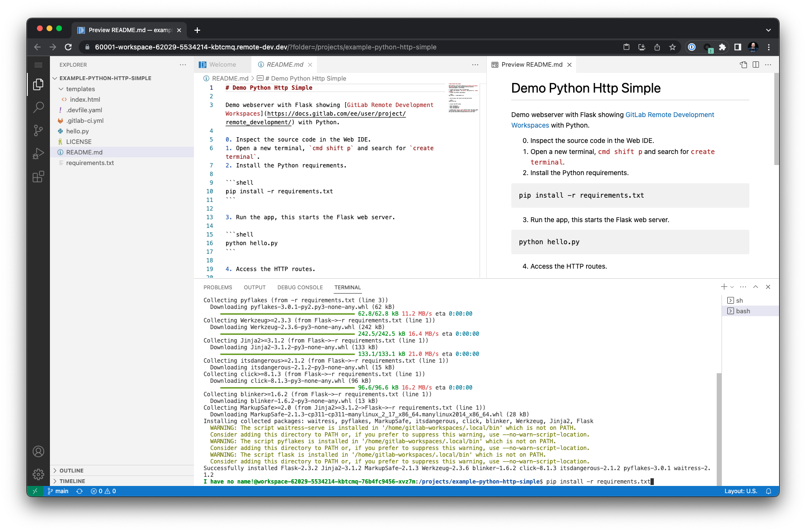Open the terminal profile dropdown chevron
Screen dimensions: 806x532
pyautogui.click(x=731, y=287)
